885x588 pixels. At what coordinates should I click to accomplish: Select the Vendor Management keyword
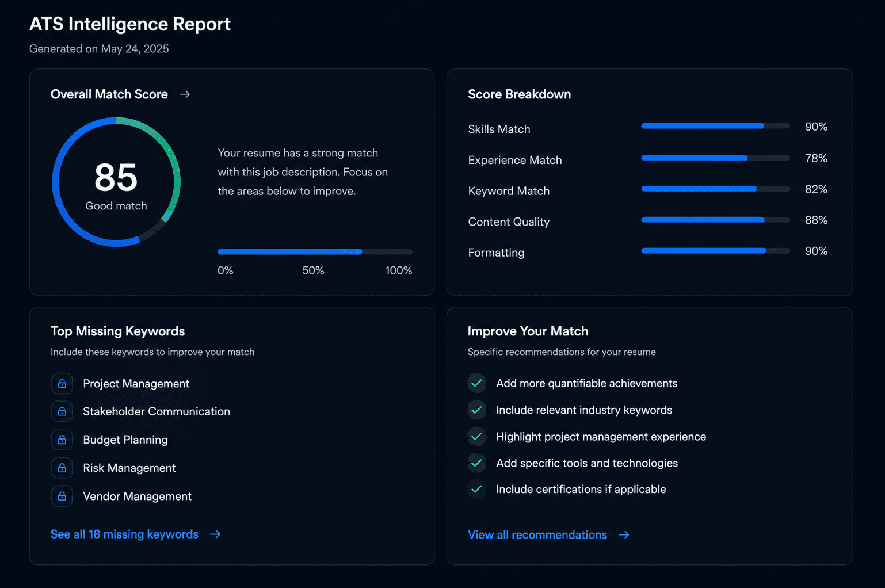(x=137, y=496)
